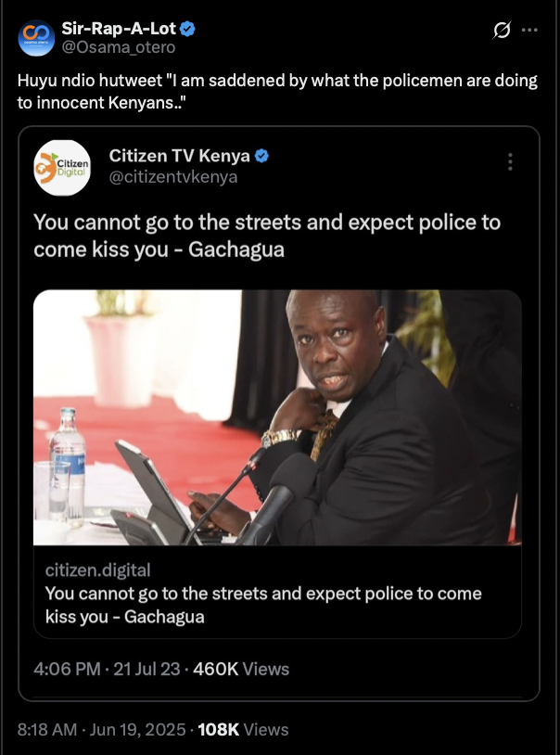The width and height of the screenshot is (560, 755).
Task: Open Sir-Rap-A-Lot profile avatar
Action: point(36,37)
